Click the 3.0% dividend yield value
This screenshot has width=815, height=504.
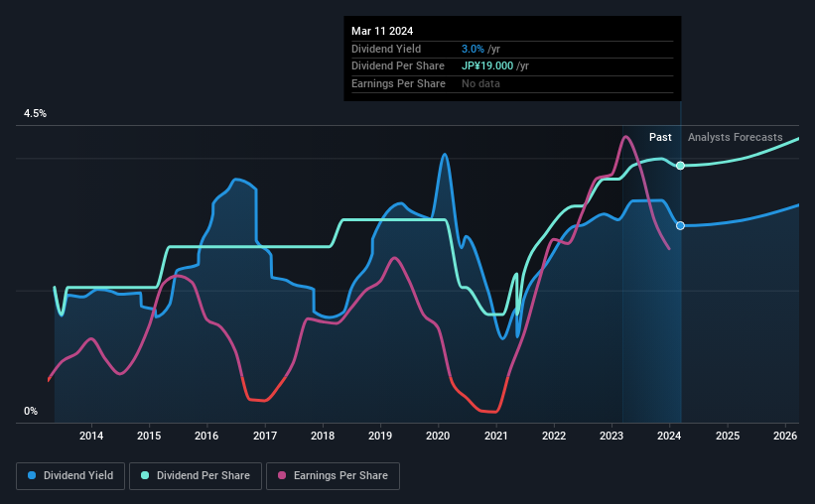473,49
